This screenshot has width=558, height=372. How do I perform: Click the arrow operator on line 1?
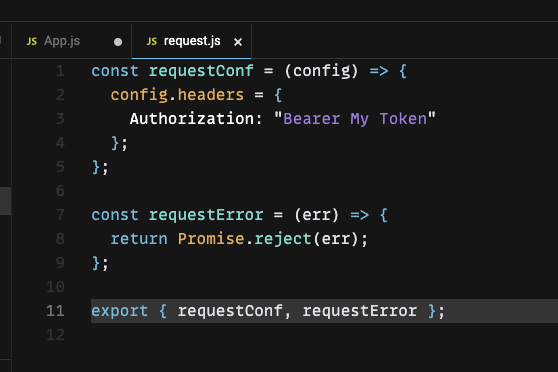379,71
